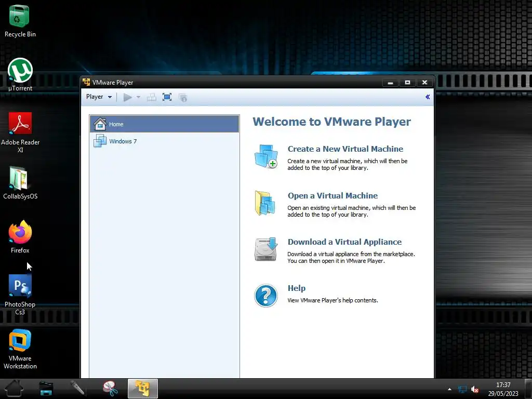Screen dimensions: 532x399
Task: Click the Show desktop strip at the right end of the taskbar
Action: 528,389
